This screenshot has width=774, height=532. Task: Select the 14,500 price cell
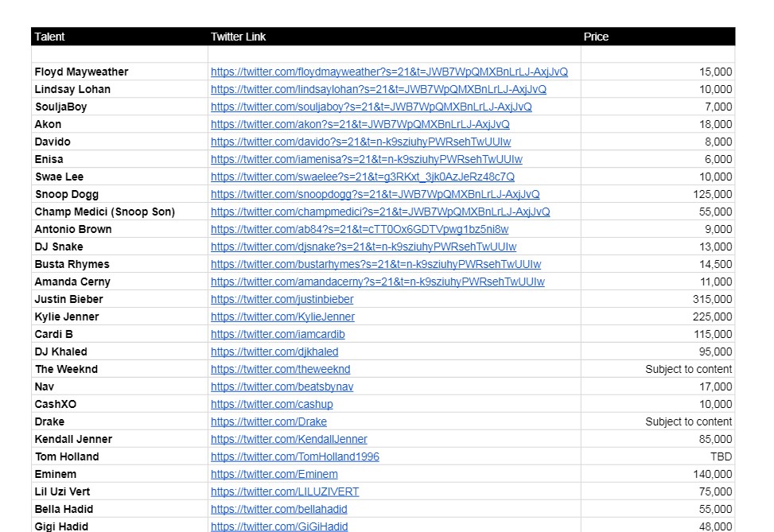658,265
